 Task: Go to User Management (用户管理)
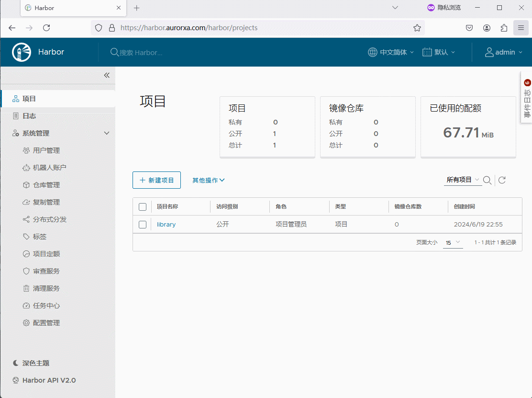coord(46,150)
